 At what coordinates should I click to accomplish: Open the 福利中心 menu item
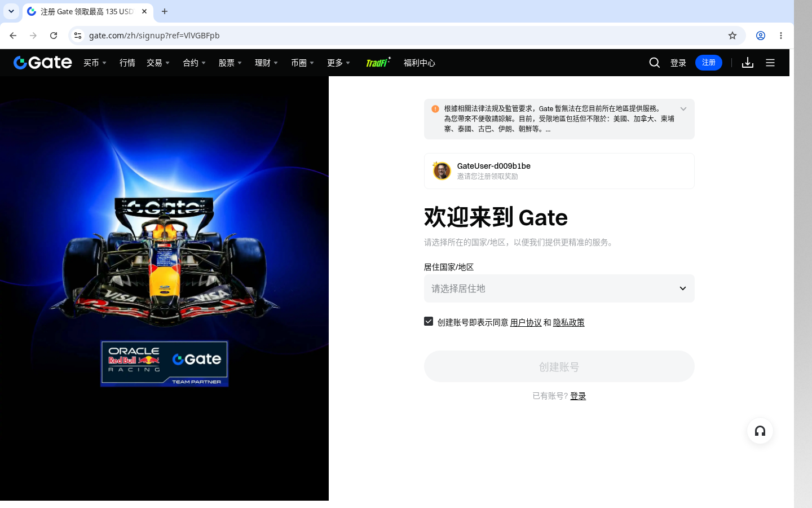pyautogui.click(x=420, y=63)
